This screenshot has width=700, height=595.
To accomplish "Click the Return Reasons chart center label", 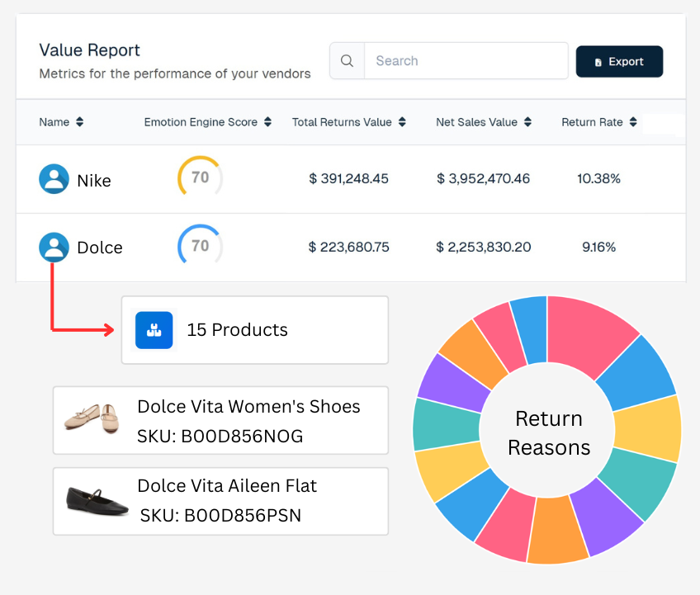I will point(549,433).
